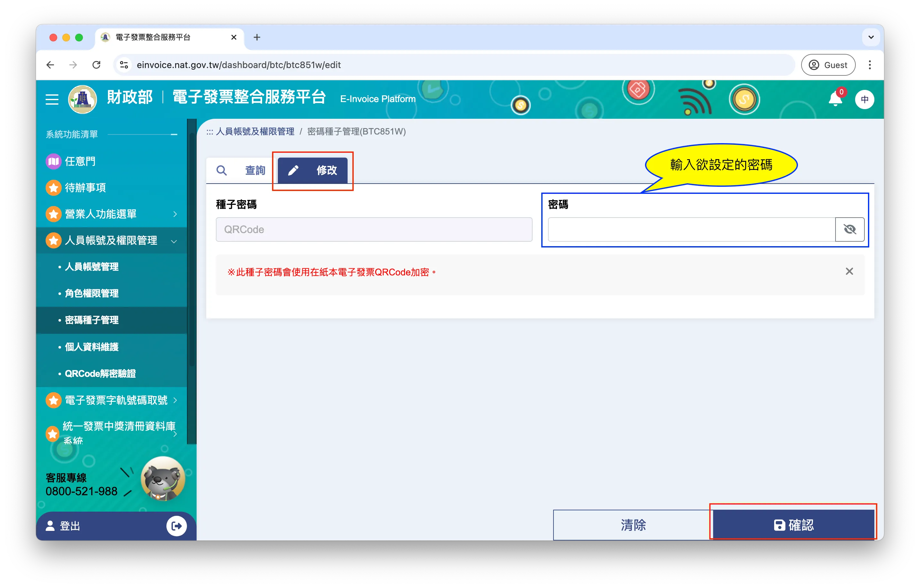
Task: Click 密碼種子管理(BTC851W) breadcrumb text
Action: (357, 131)
